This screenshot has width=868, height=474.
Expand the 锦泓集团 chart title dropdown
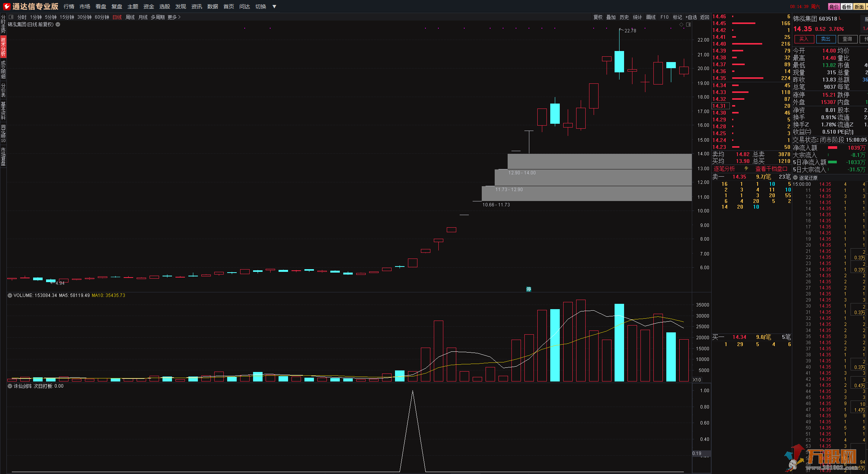point(58,24)
